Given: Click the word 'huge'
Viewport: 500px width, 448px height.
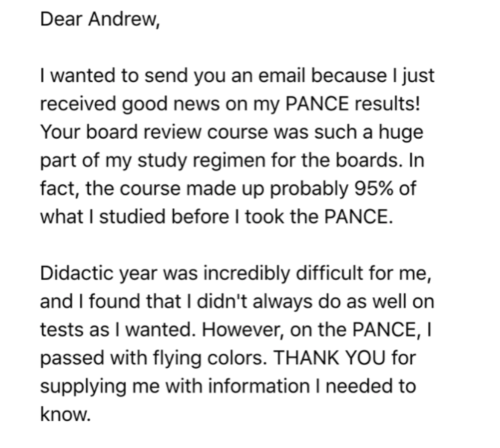Looking at the screenshot, I should click(x=401, y=132).
